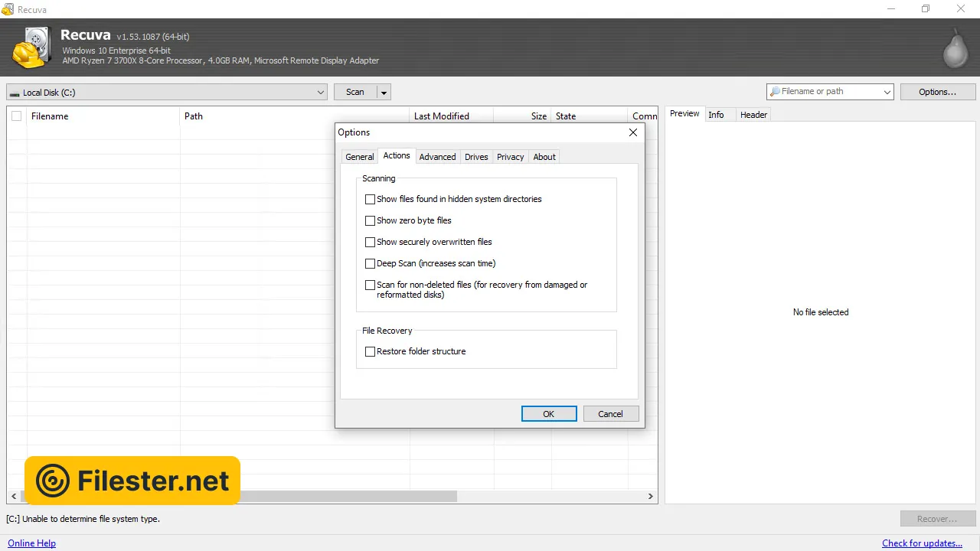Open the Privacy tab

click(x=510, y=157)
